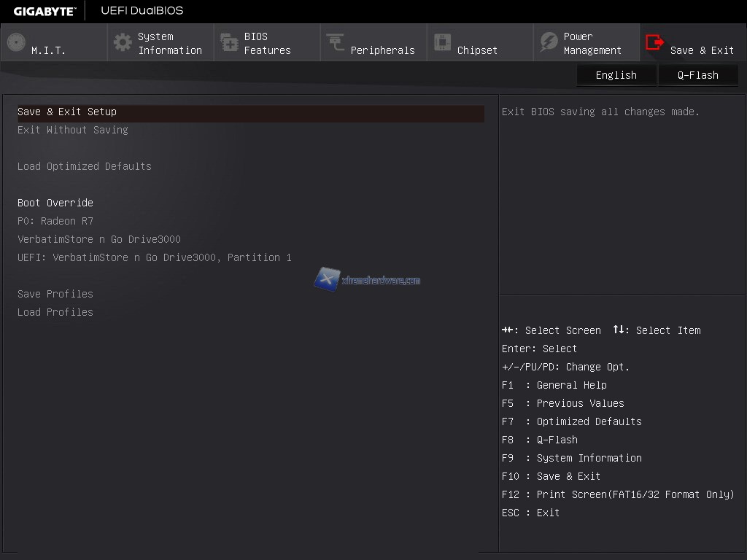Click the Chipset icon
Viewport: 747px width, 560px height.
click(x=442, y=43)
